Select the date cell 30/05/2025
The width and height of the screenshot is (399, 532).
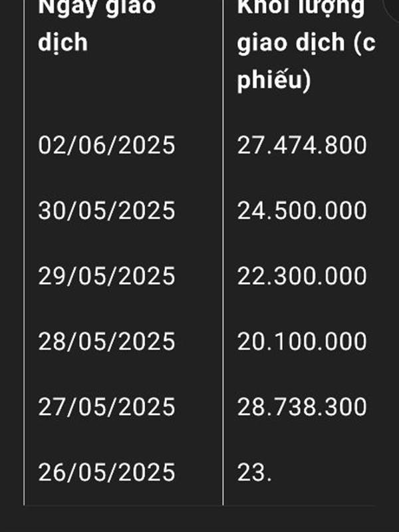click(x=106, y=211)
